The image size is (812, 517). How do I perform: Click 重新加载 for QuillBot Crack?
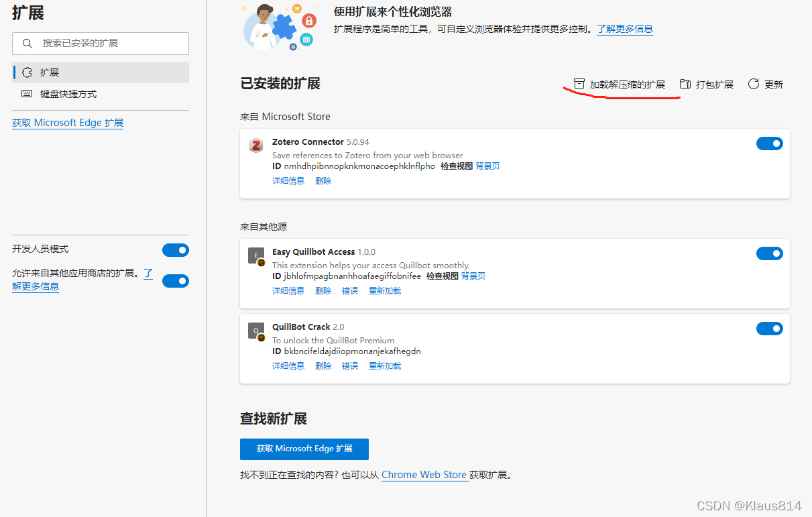coord(385,366)
